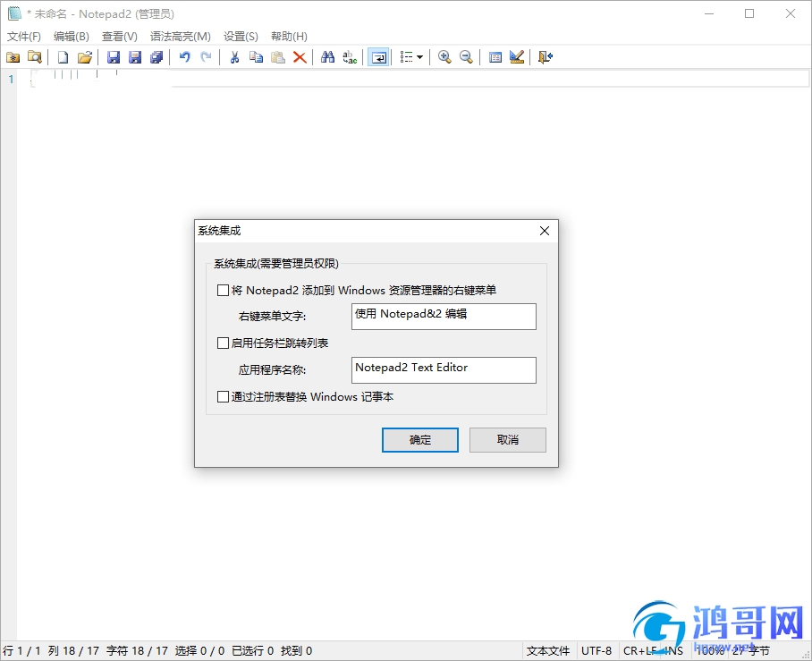
Task: Open the 文件(F) menu
Action: click(x=24, y=37)
